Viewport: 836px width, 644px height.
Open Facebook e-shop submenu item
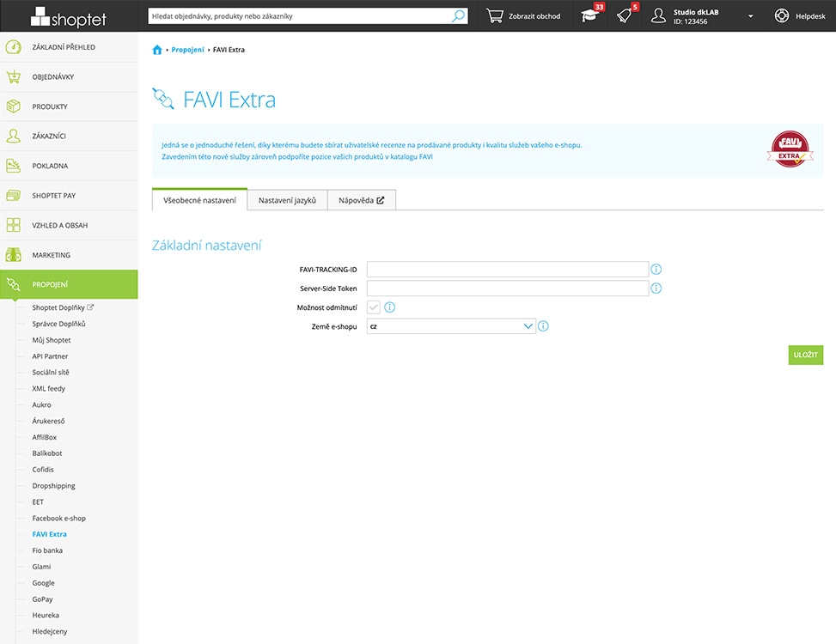(x=58, y=519)
